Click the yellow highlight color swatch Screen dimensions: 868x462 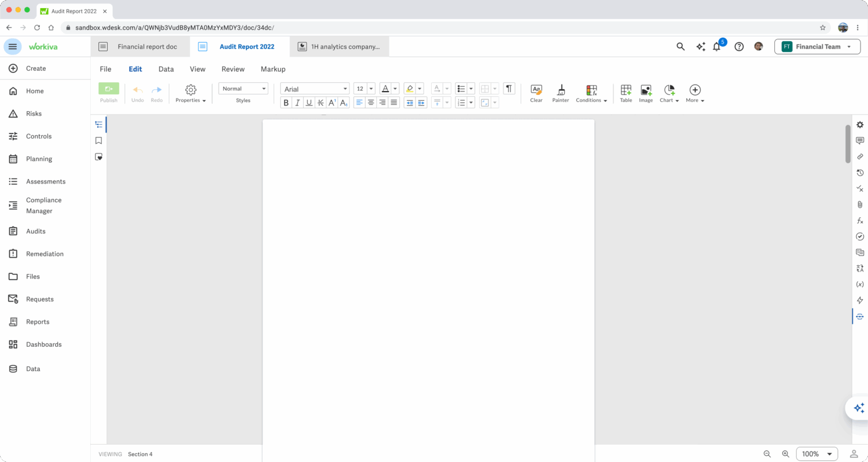410,89
